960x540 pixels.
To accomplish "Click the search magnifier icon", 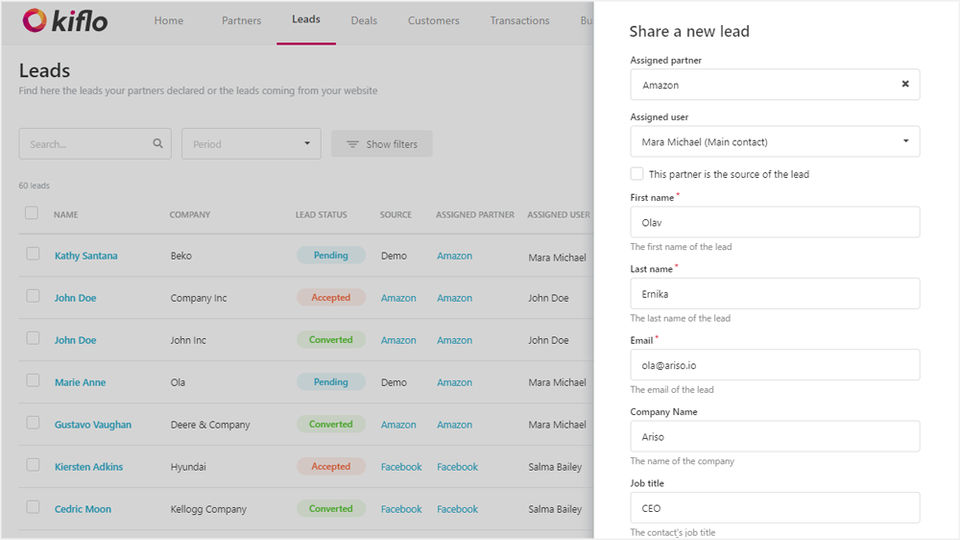I will [158, 144].
